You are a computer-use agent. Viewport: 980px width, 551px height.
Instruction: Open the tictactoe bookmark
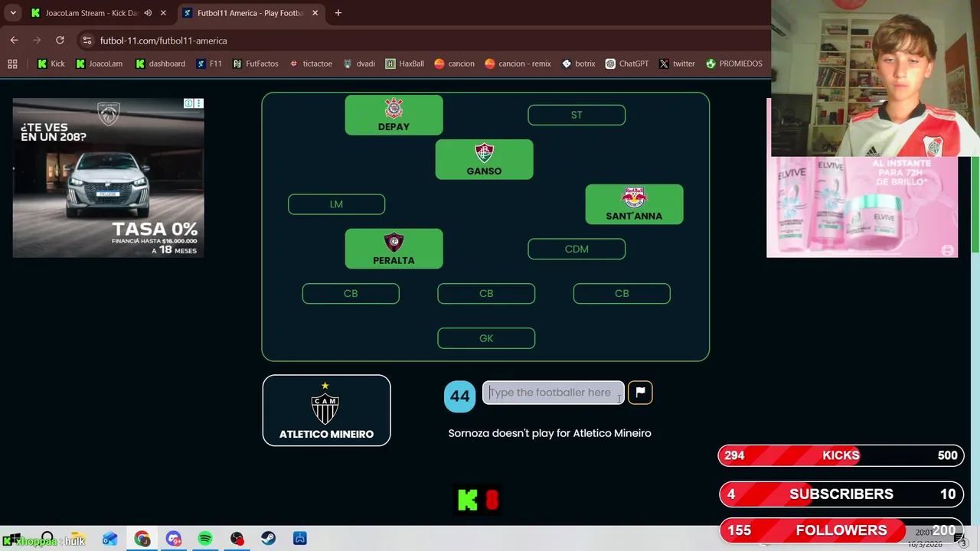coord(310,64)
